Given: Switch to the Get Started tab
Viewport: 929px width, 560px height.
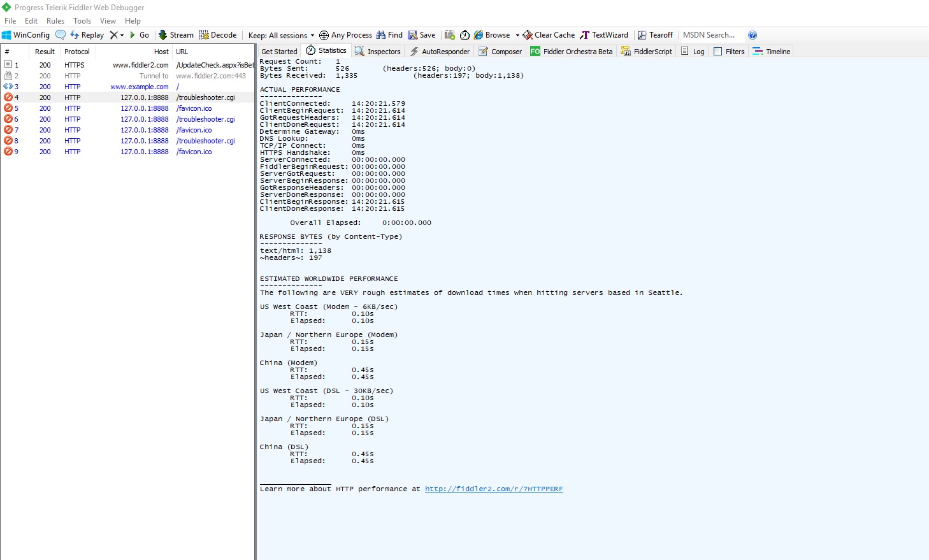Looking at the screenshot, I should pos(279,52).
